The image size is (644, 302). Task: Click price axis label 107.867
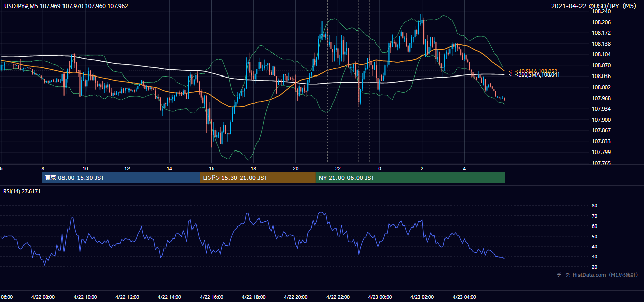click(x=601, y=130)
